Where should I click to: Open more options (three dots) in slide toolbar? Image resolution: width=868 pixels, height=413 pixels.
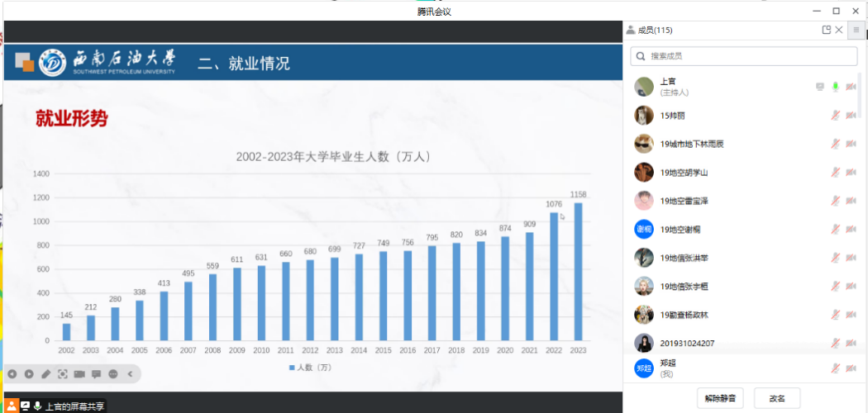[113, 374]
